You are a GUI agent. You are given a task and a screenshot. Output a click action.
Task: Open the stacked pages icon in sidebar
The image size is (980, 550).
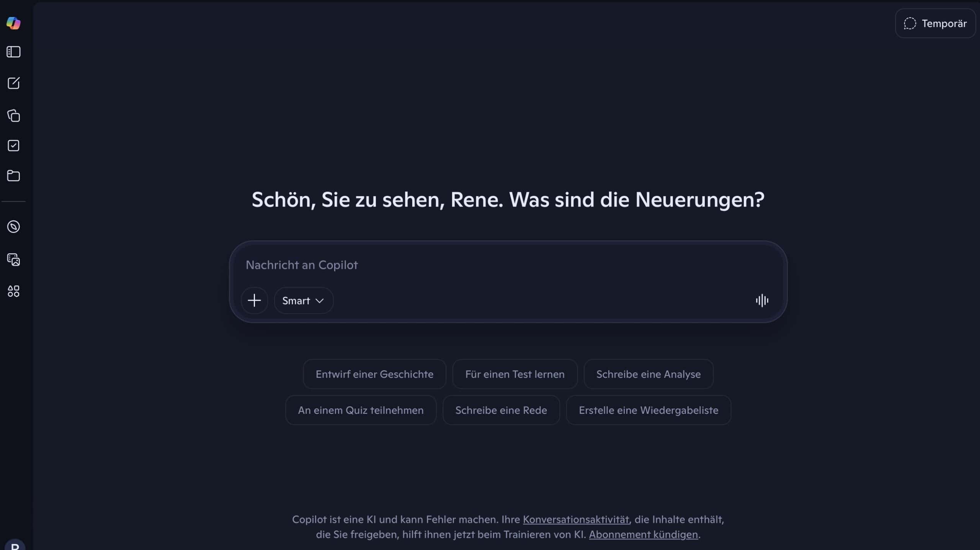point(13,116)
